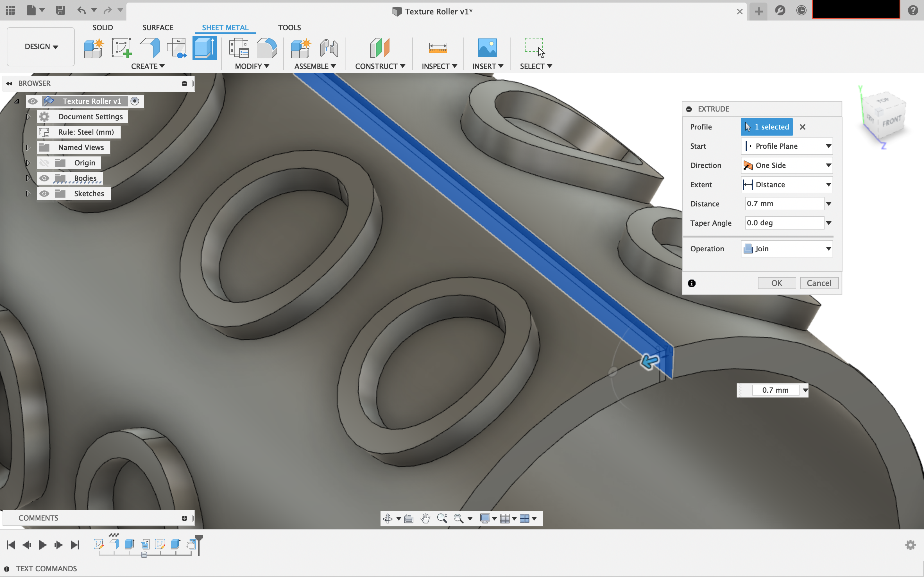Switch to TOOLS tab in ribbon
This screenshot has width=924, height=577.
[x=289, y=27]
